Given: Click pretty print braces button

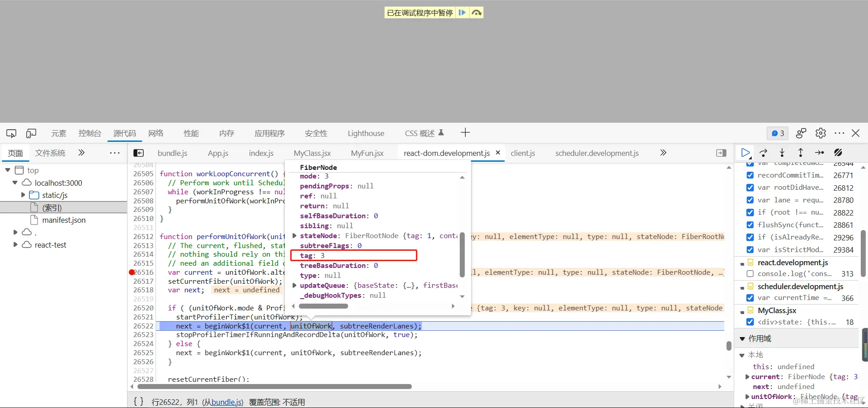Looking at the screenshot, I should (139, 402).
